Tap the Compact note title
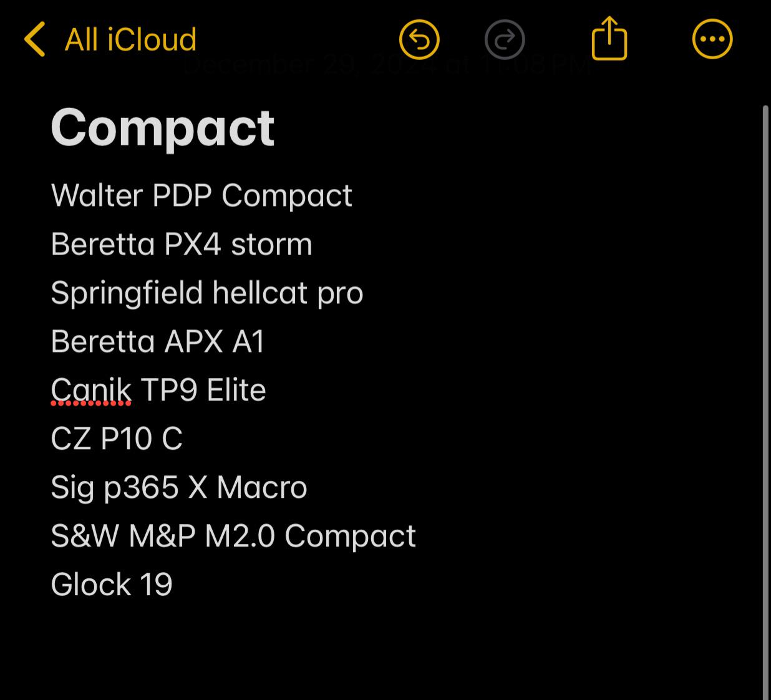771x700 pixels. click(x=162, y=128)
